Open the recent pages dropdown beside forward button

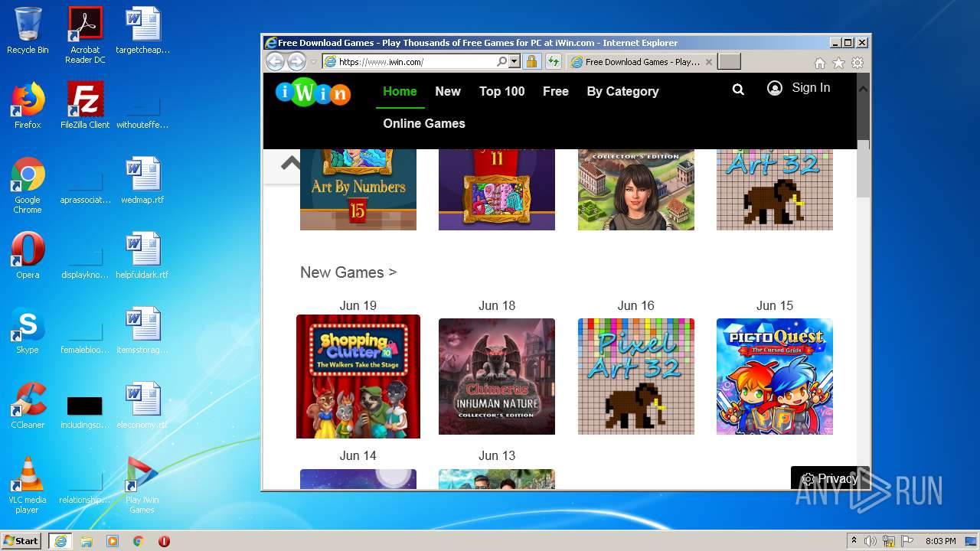[x=313, y=63]
